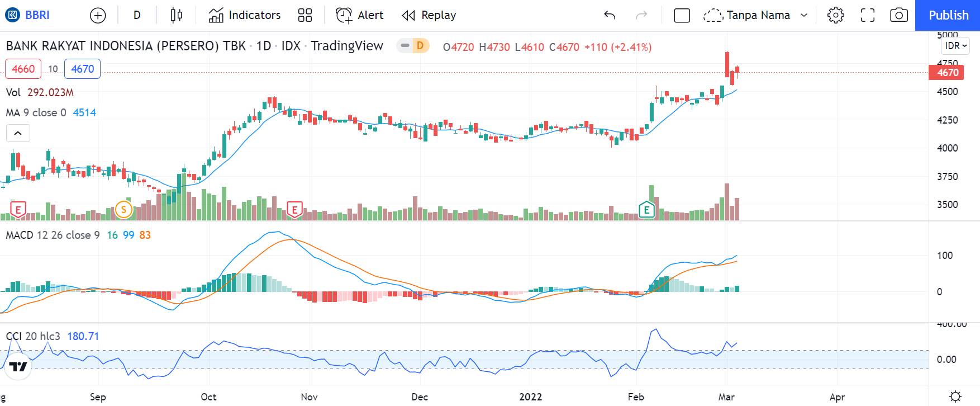Image resolution: width=980 pixels, height=406 pixels.
Task: Change the D timeframe interval
Action: click(137, 15)
